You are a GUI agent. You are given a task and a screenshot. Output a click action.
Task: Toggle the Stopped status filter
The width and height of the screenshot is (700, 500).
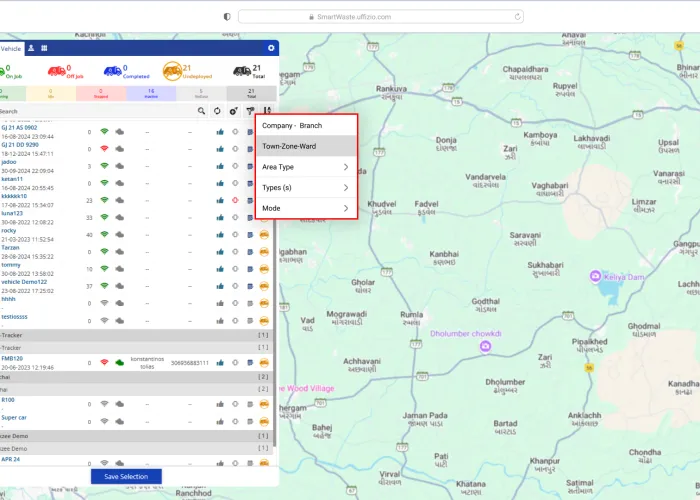pyautogui.click(x=101, y=94)
